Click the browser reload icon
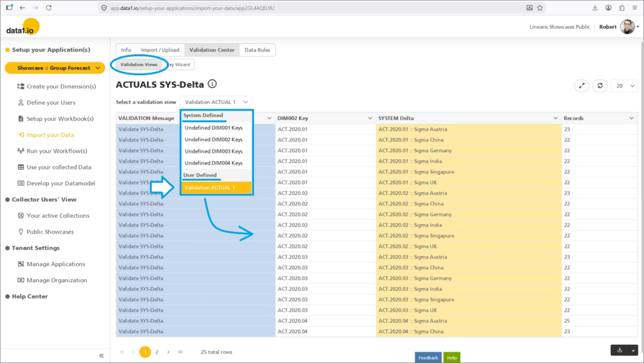This screenshot has width=644, height=363. pyautogui.click(x=49, y=8)
